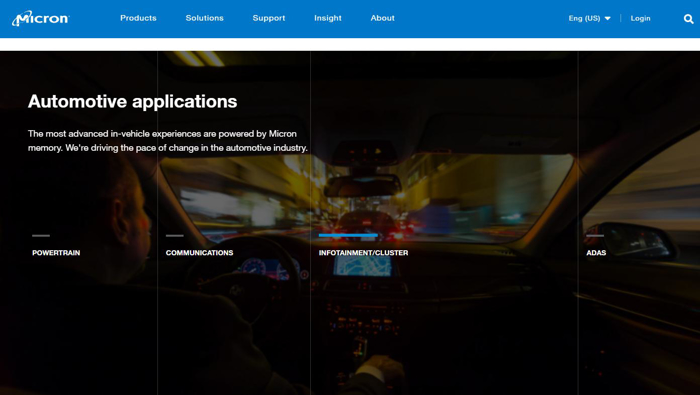Open the search magnifier icon
Viewport: 700px width, 395px height.
coord(688,19)
